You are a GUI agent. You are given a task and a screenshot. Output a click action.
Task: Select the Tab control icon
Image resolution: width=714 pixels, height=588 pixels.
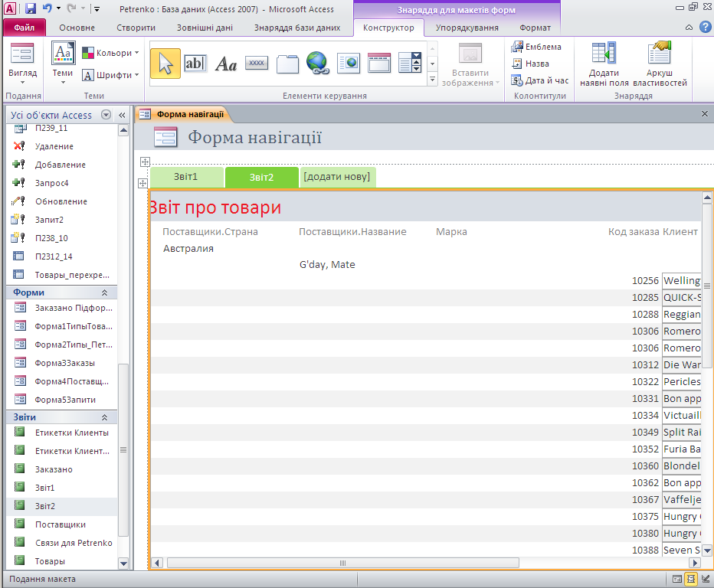click(287, 64)
